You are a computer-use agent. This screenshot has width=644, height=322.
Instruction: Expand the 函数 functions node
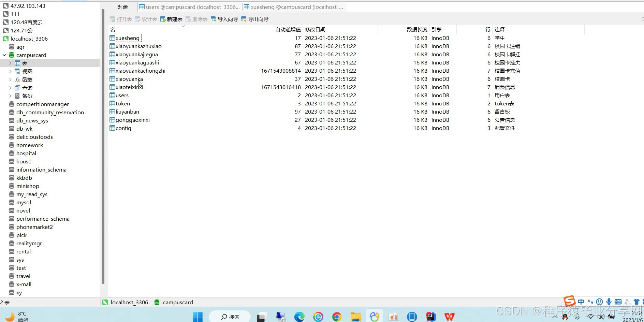coord(10,79)
